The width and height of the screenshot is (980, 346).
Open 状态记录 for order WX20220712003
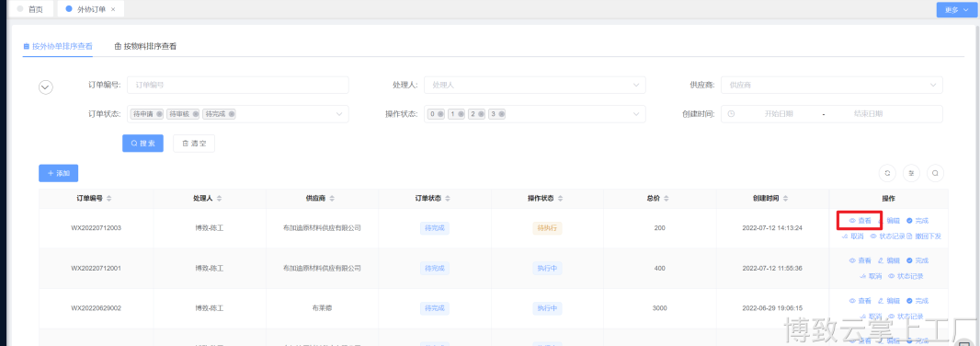click(887, 236)
